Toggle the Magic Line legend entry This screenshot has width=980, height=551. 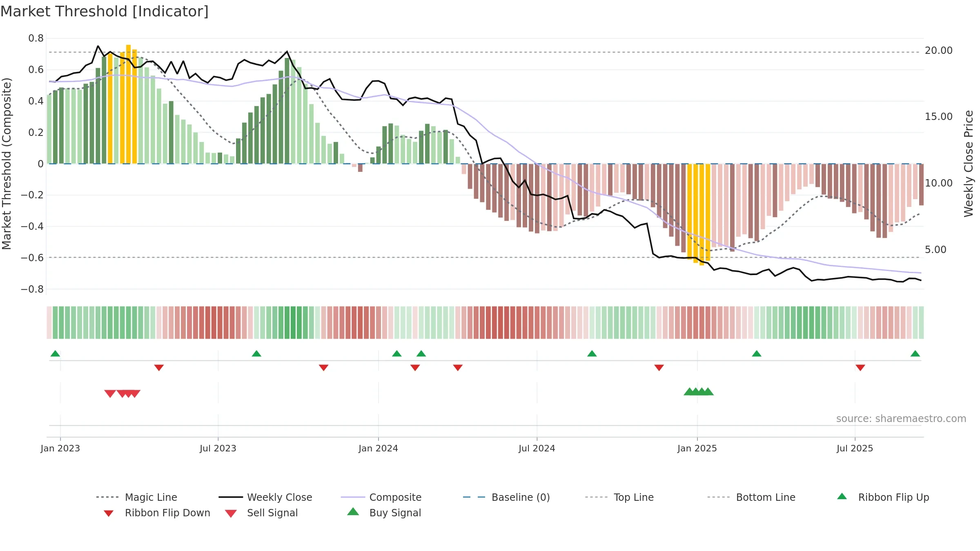[136, 497]
